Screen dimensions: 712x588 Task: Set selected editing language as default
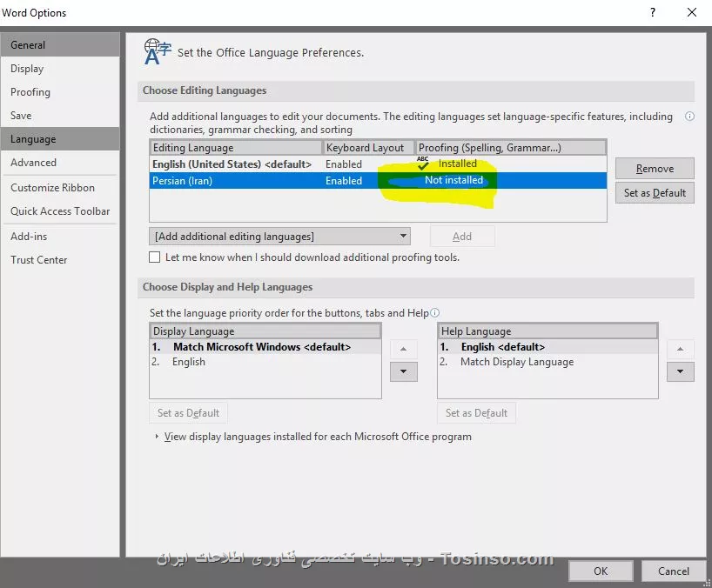[x=655, y=193]
